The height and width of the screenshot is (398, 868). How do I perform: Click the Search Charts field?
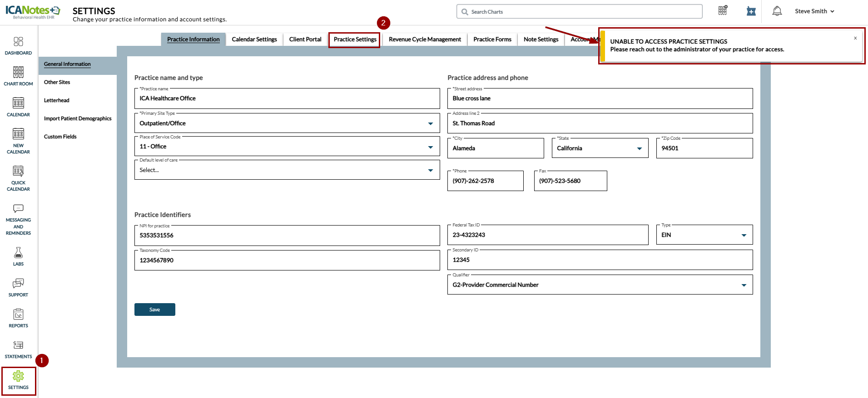pos(581,12)
